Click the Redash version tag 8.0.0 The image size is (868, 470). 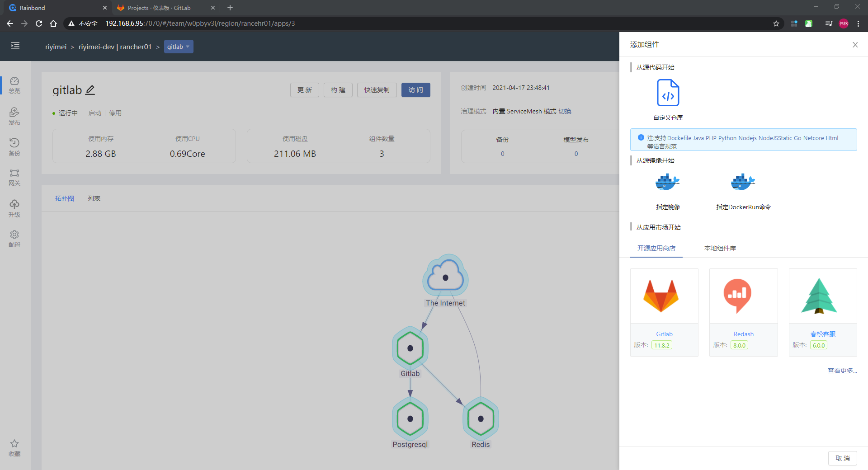[x=740, y=345]
